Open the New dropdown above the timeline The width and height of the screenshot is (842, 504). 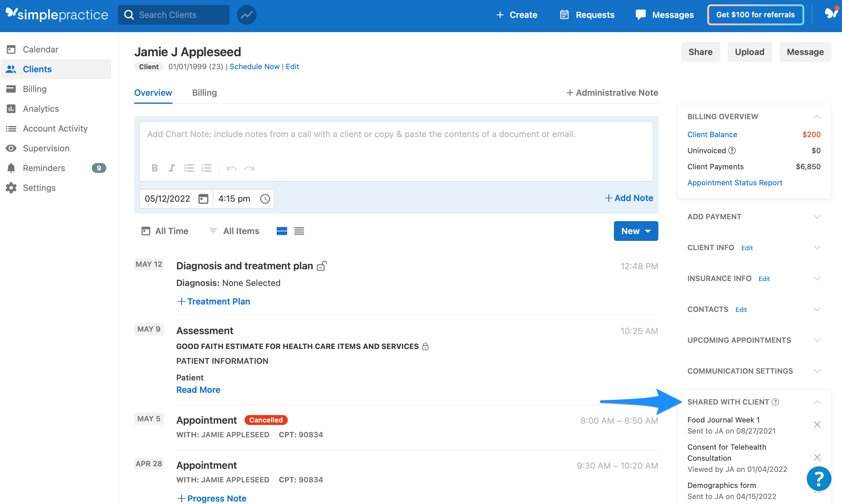click(636, 231)
